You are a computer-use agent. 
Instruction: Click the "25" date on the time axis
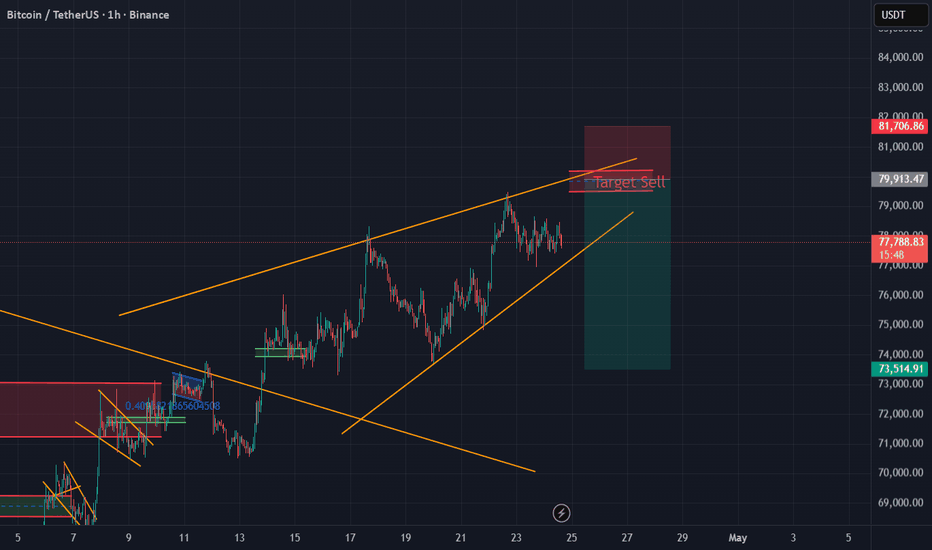point(572,538)
